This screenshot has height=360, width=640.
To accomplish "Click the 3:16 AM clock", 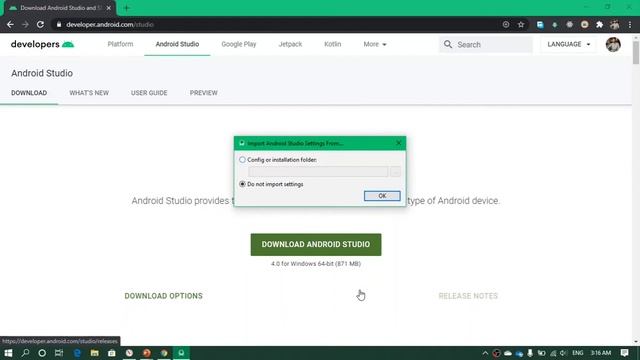I will 601,353.
